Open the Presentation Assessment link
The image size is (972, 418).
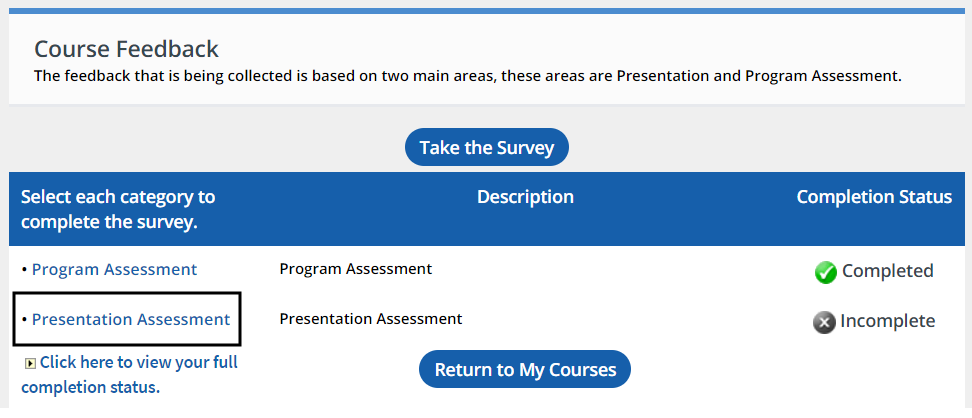pos(131,319)
